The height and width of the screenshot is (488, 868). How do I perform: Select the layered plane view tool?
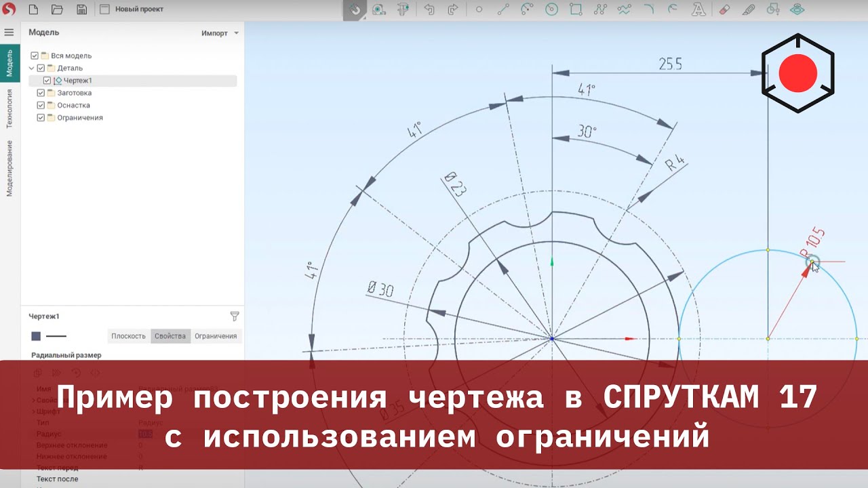(x=797, y=9)
